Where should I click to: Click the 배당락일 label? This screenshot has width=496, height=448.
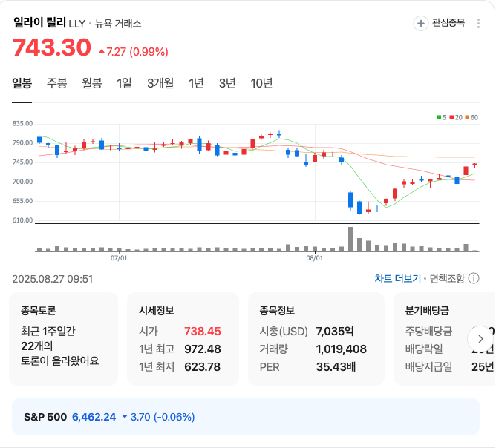click(424, 349)
